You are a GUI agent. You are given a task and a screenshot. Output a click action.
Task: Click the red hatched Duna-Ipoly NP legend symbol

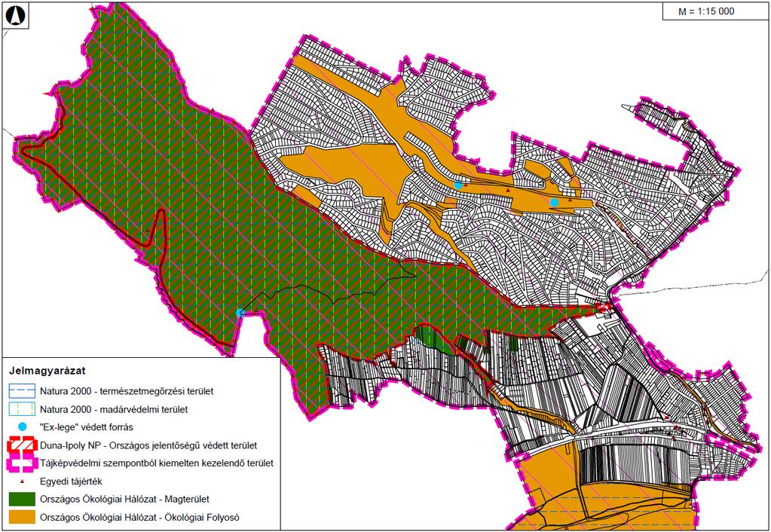click(22, 445)
